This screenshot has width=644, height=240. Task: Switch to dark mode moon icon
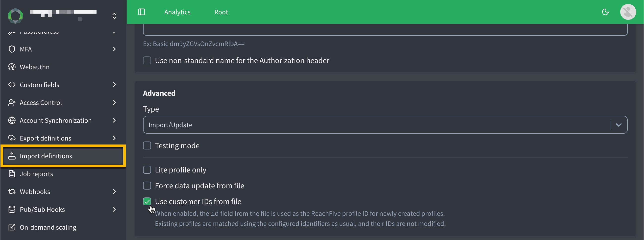(605, 12)
